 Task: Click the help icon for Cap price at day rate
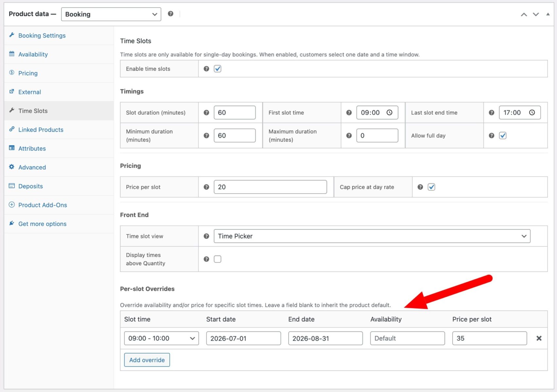pos(420,187)
